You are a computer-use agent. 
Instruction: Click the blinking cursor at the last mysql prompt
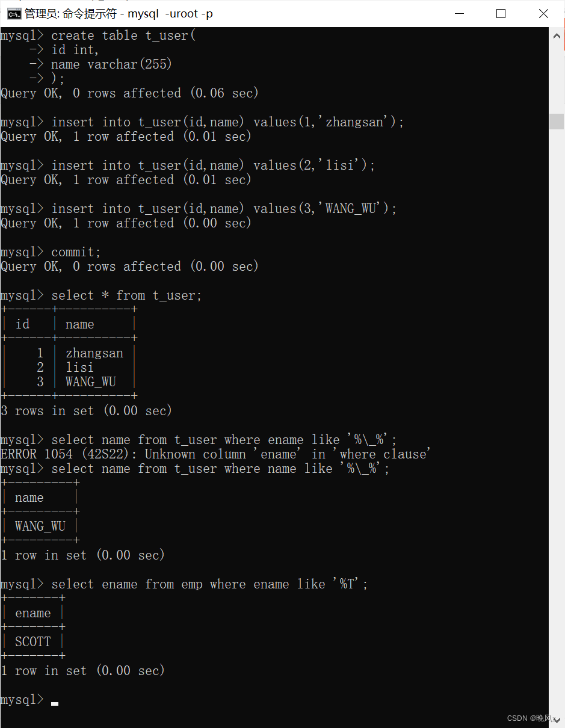click(x=55, y=703)
